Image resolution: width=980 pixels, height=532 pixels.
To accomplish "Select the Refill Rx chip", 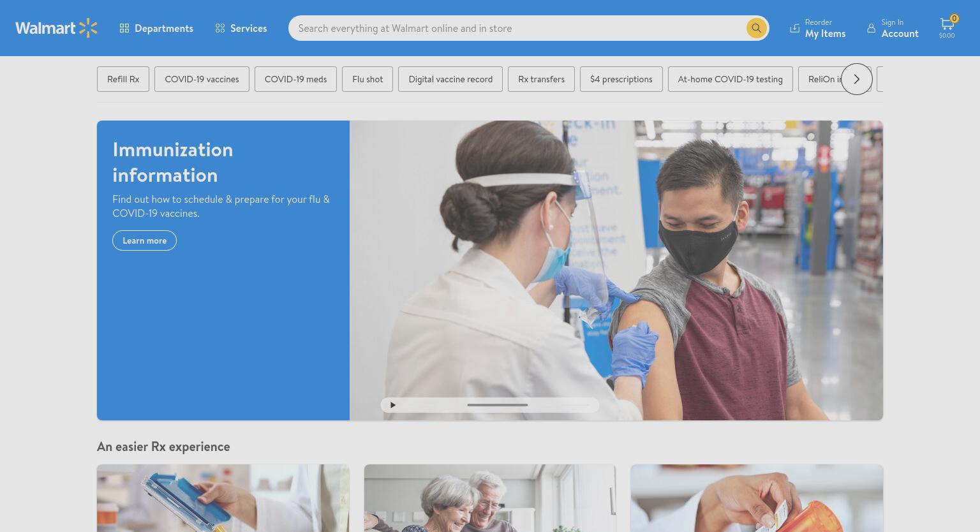I will [x=123, y=79].
